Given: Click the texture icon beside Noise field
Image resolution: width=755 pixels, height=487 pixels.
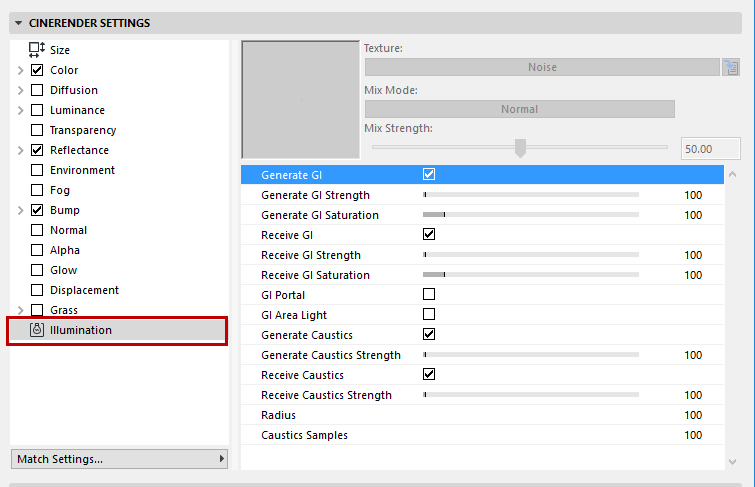Looking at the screenshot, I should [x=732, y=67].
